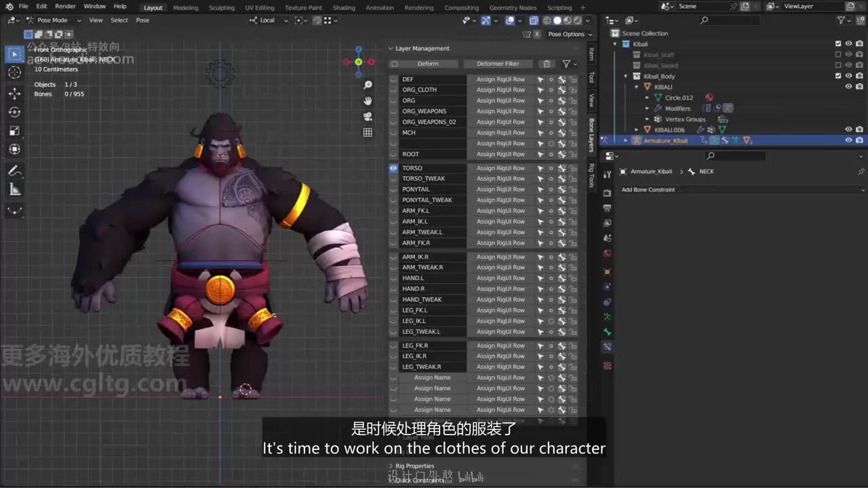The height and width of the screenshot is (488, 868).
Task: Open the Pose menu in viewport header
Action: pyautogui.click(x=142, y=20)
